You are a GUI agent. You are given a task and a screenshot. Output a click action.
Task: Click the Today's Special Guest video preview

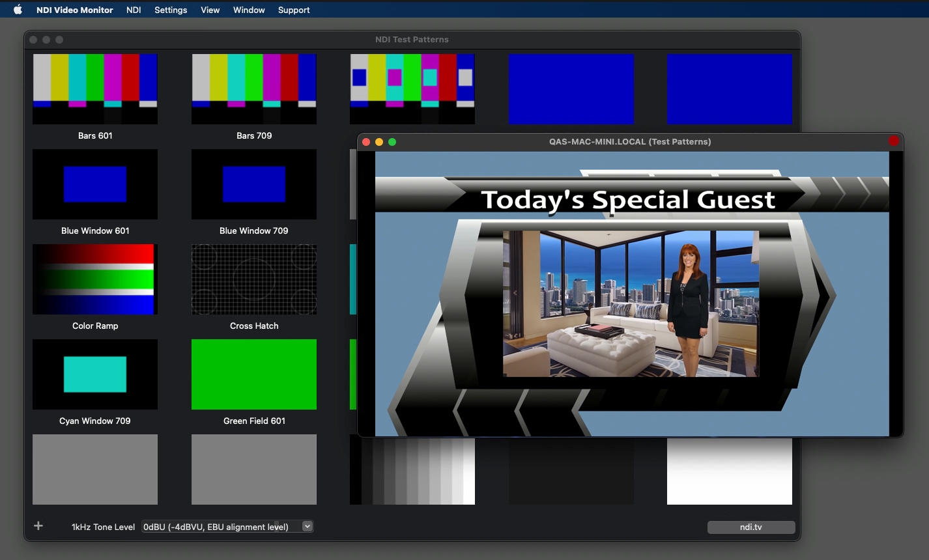pos(631,293)
